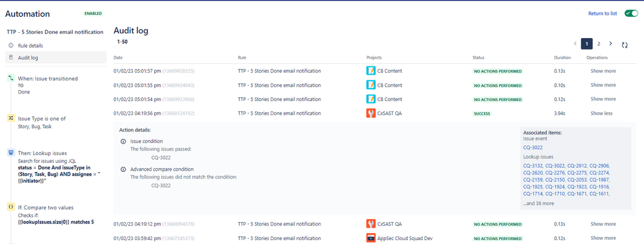
Task: Click the Audit log document icon
Action: point(11,58)
